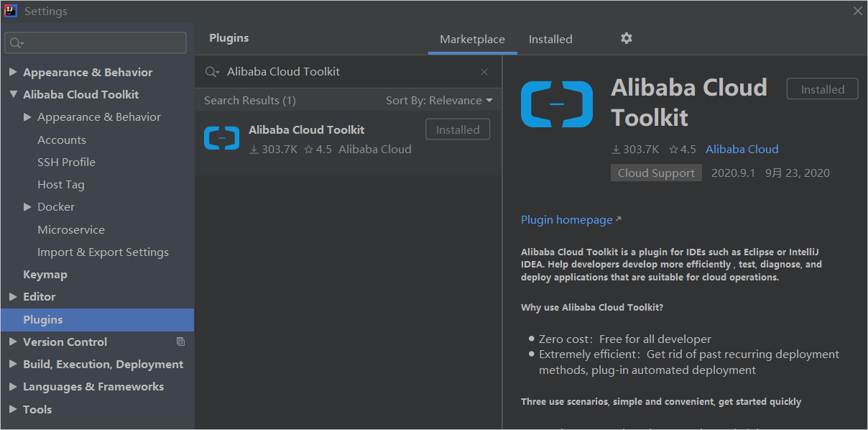Switch to the Marketplace tab

[x=472, y=39]
